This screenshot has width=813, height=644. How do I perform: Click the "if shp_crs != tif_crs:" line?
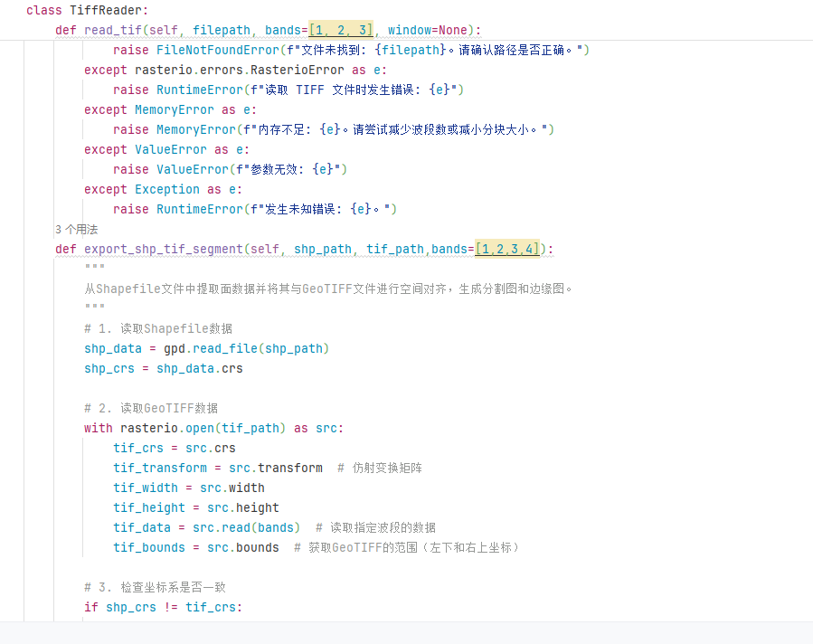point(164,607)
